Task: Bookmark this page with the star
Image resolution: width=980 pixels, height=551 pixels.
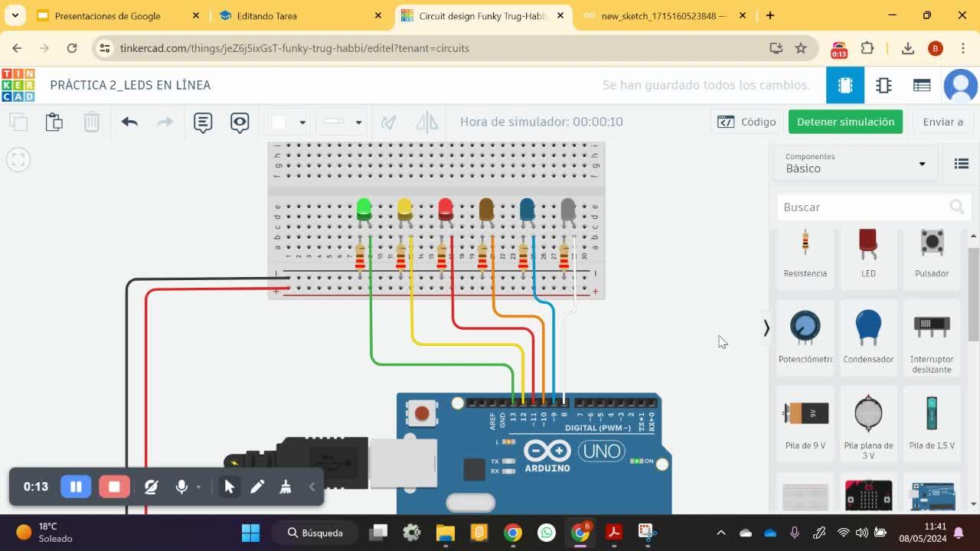Action: (x=801, y=48)
